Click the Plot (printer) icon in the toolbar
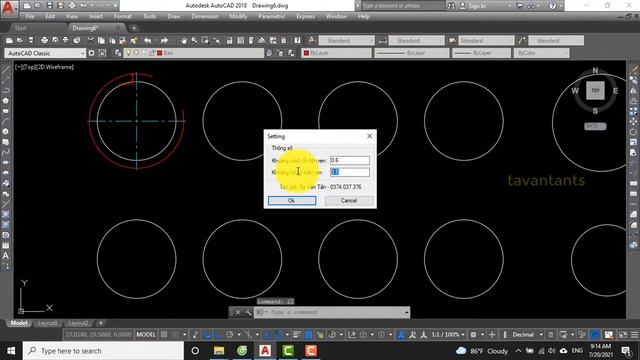Image resolution: width=640 pixels, height=360 pixels. point(44,40)
